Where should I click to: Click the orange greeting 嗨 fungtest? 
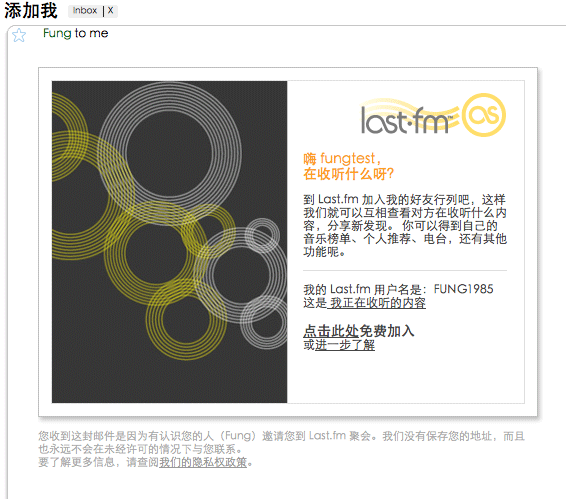342,158
